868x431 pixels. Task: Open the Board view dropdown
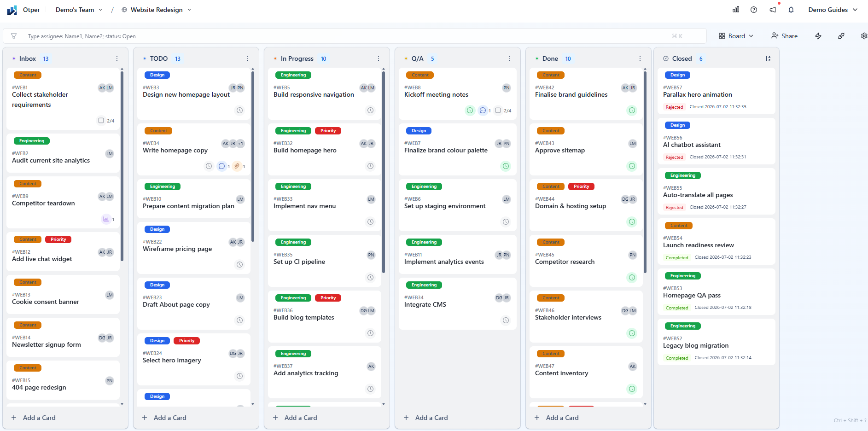pyautogui.click(x=736, y=36)
